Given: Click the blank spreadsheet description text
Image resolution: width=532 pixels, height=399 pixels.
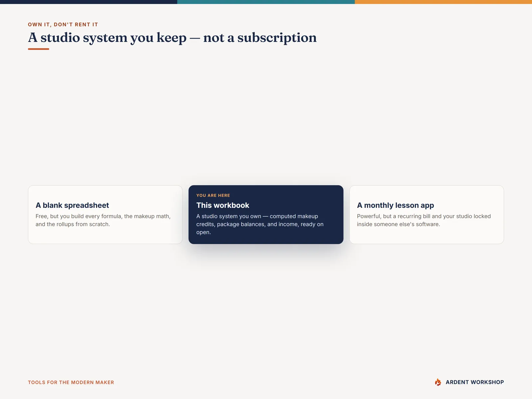Looking at the screenshot, I should 103,220.
